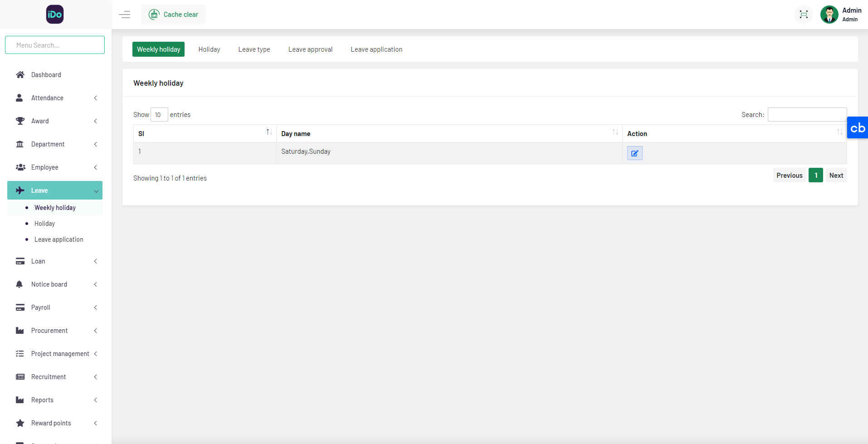Click the Cache clear button
Screen dimensions: 868x444
(174, 15)
